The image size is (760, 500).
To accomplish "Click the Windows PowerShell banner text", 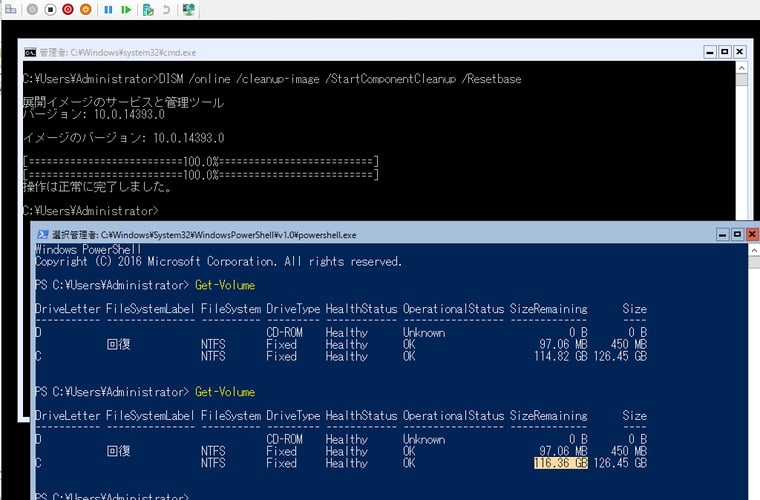I will pyautogui.click(x=88, y=250).
